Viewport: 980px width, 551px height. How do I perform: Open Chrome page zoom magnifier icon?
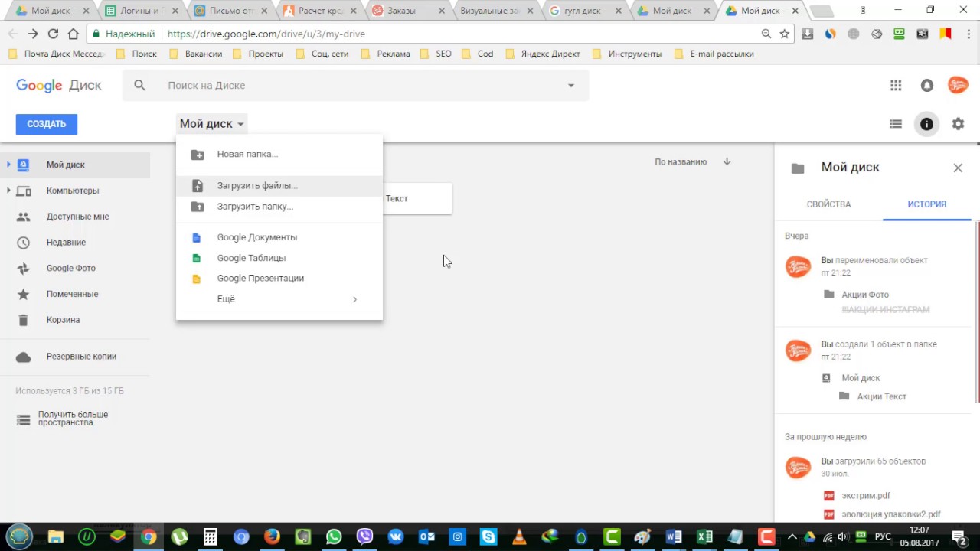(x=766, y=34)
